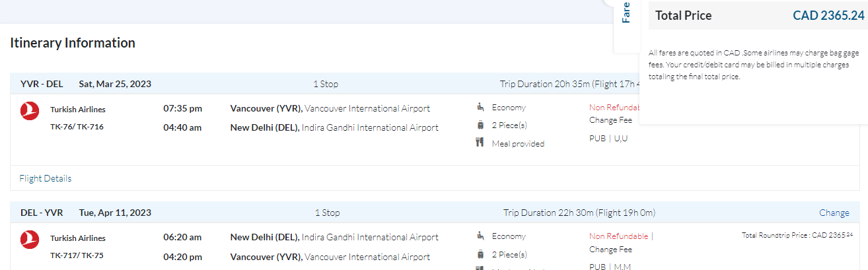The width and height of the screenshot is (868, 270).
Task: Click the meal provided fork-and-knife icon
Action: pyautogui.click(x=480, y=143)
